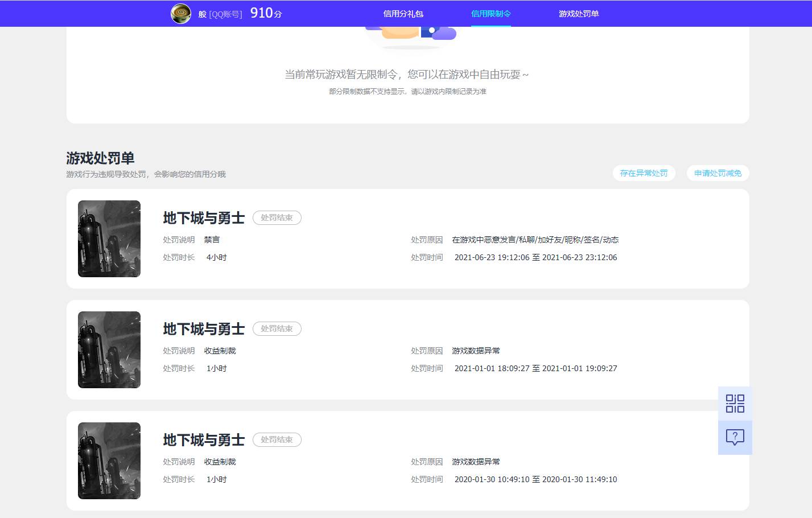
Task: Click the third 地下城与勇士 game title
Action: coord(203,439)
